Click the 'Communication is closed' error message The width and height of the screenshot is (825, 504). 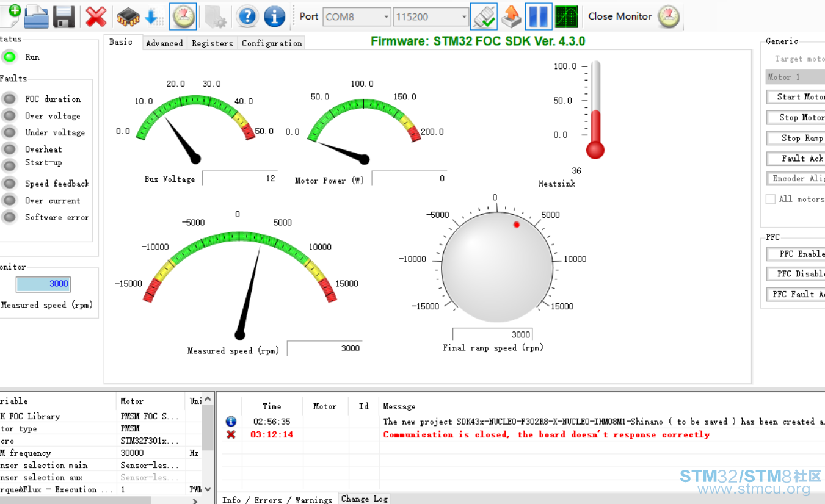(547, 434)
